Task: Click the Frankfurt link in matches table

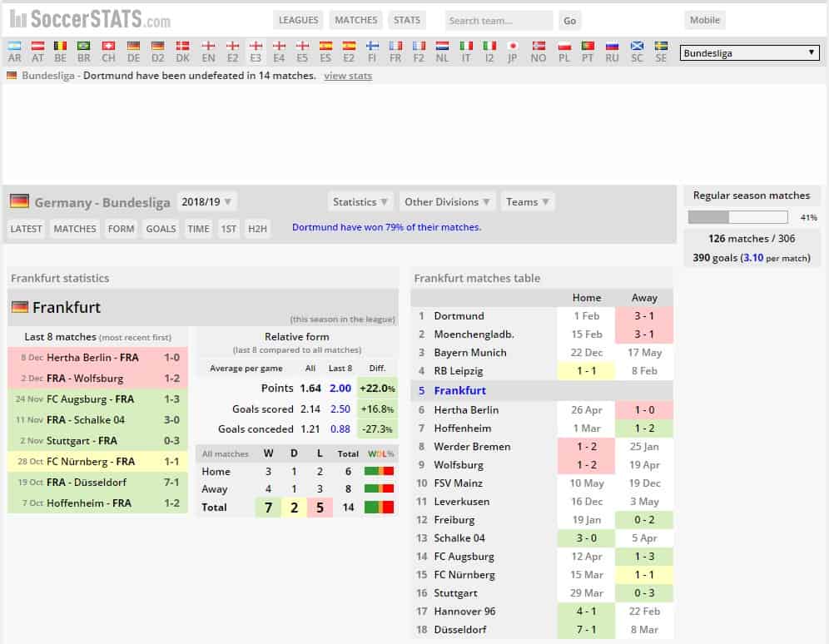Action: point(459,390)
